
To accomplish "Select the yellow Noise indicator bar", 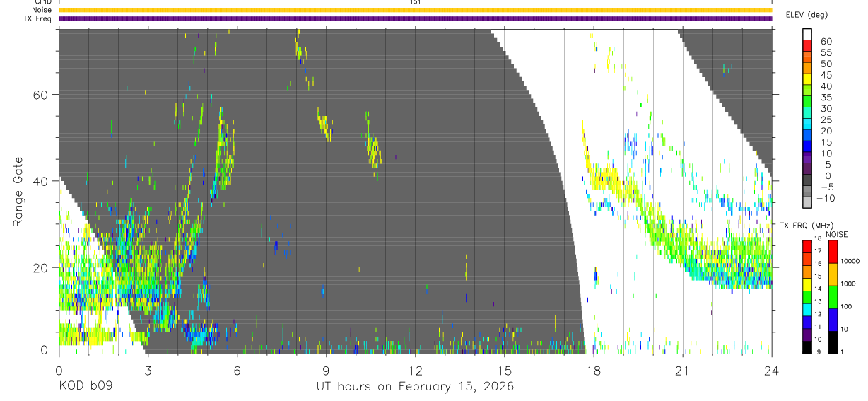I will click(416, 10).
